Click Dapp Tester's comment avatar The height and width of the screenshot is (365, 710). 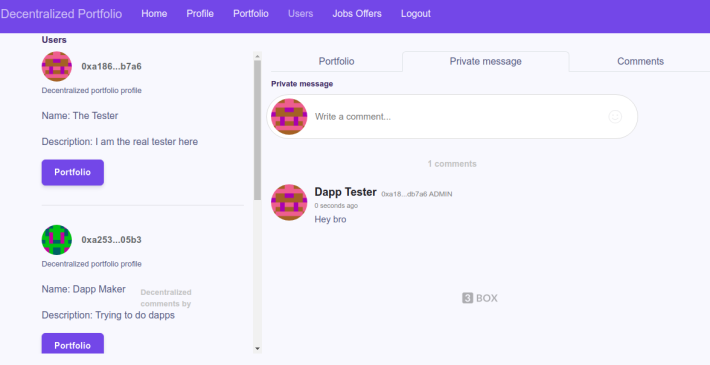[x=289, y=202]
